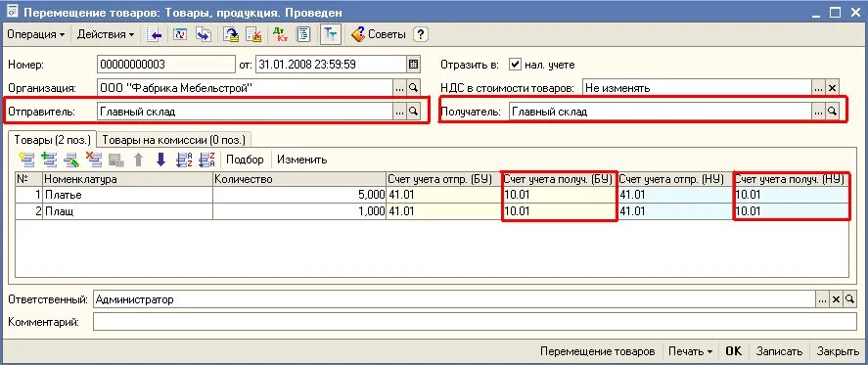
Task: Click the refresh document icon
Action: click(180, 34)
